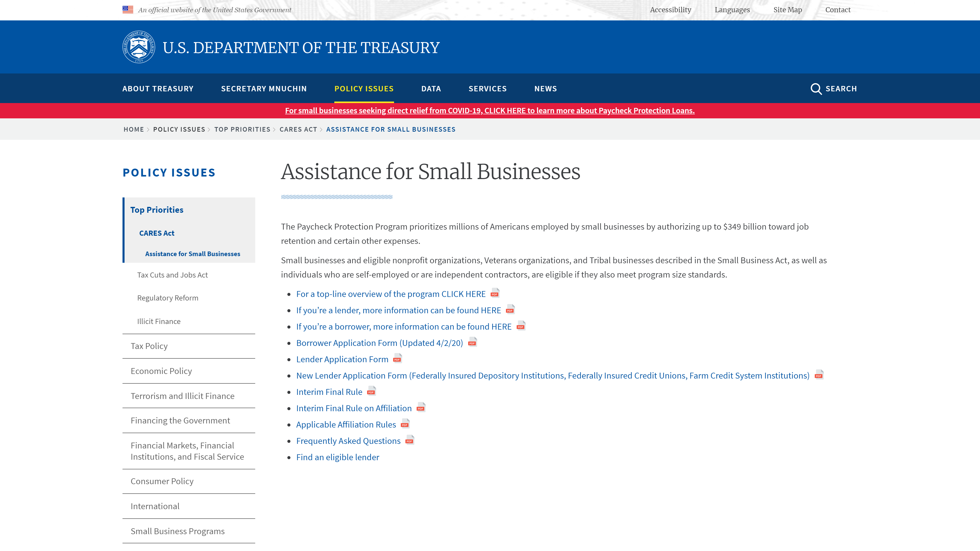Click the Treasury seal logo
980x551 pixels.
139,47
